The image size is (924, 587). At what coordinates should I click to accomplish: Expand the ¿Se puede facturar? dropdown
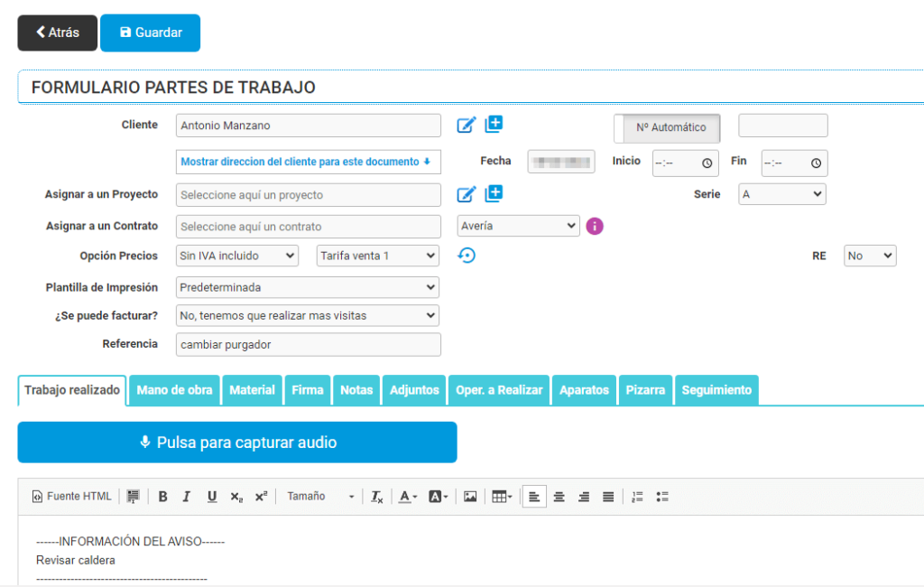pos(308,315)
